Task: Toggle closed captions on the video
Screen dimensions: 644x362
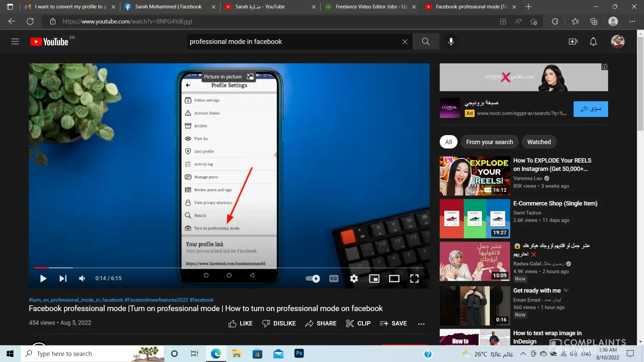Action: (x=334, y=278)
